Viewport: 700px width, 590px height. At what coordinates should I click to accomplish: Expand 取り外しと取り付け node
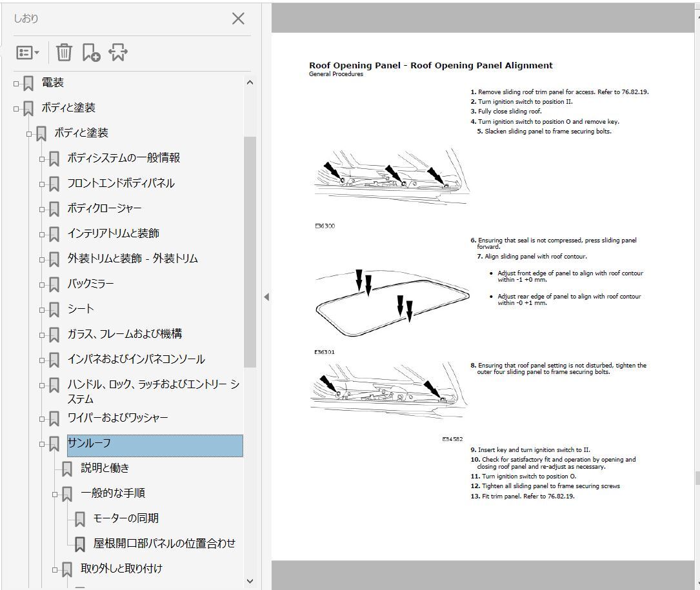click(55, 569)
